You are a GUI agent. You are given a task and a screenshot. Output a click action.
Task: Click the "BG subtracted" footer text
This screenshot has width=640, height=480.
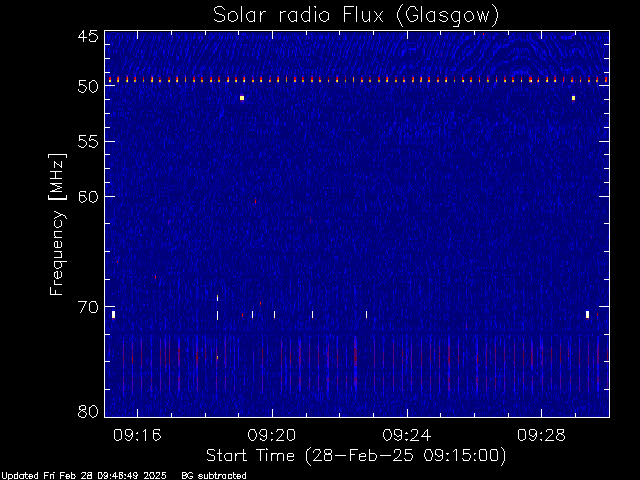coord(214,476)
